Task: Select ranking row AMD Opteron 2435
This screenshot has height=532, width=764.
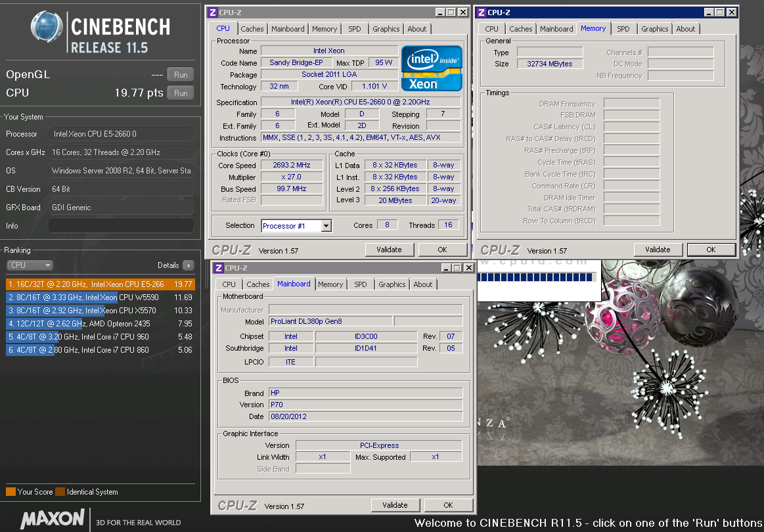Action: click(x=101, y=324)
